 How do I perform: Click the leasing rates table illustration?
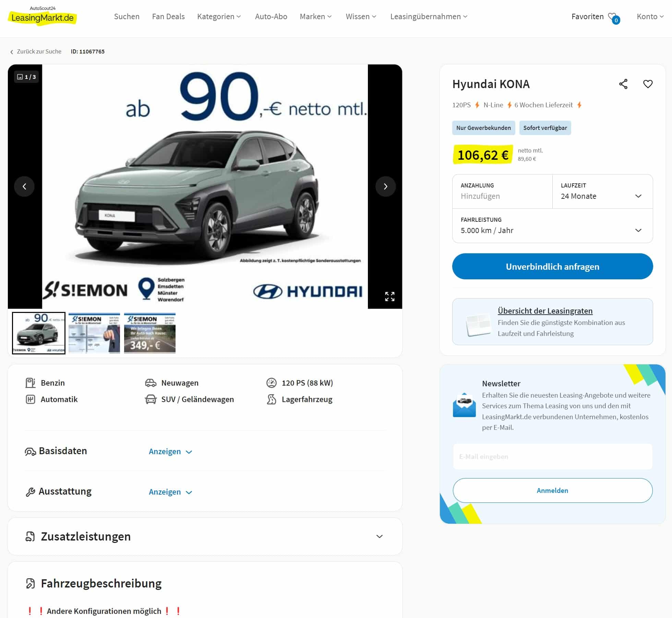[x=479, y=324]
